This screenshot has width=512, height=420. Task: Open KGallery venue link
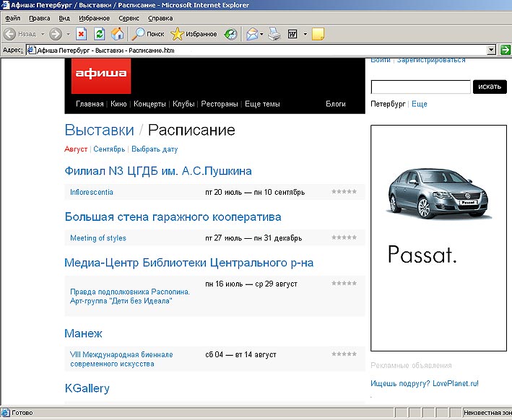click(87, 388)
